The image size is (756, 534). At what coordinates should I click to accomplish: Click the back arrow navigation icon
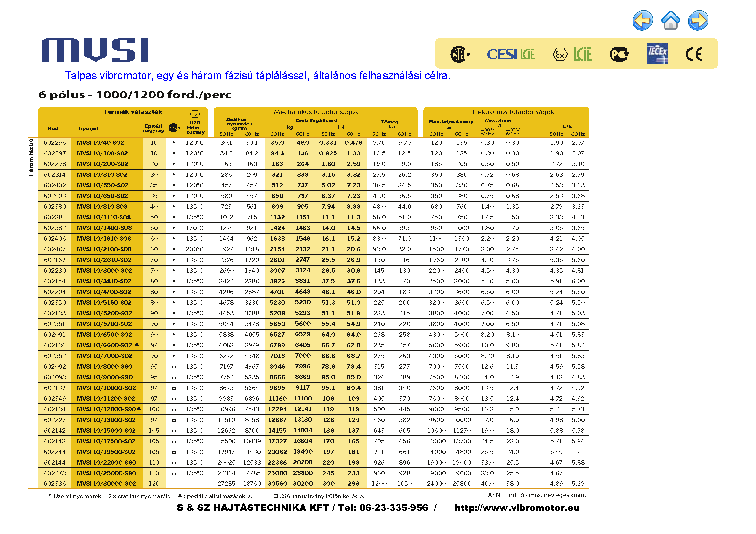642,20
